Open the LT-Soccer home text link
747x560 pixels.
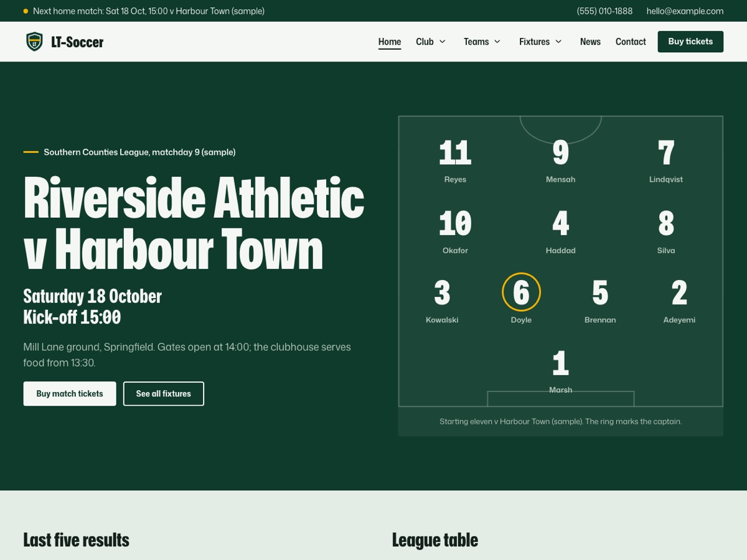77,42
